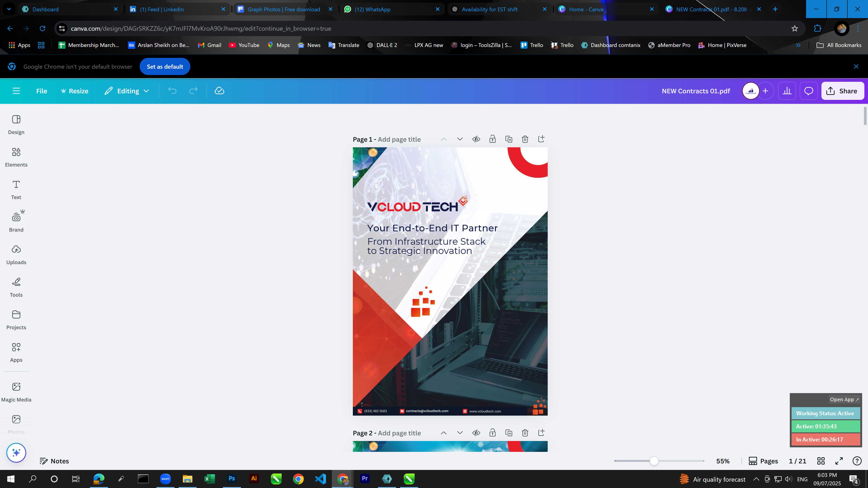The image size is (868, 488).
Task: Click the Page 1 title field
Action: (399, 139)
